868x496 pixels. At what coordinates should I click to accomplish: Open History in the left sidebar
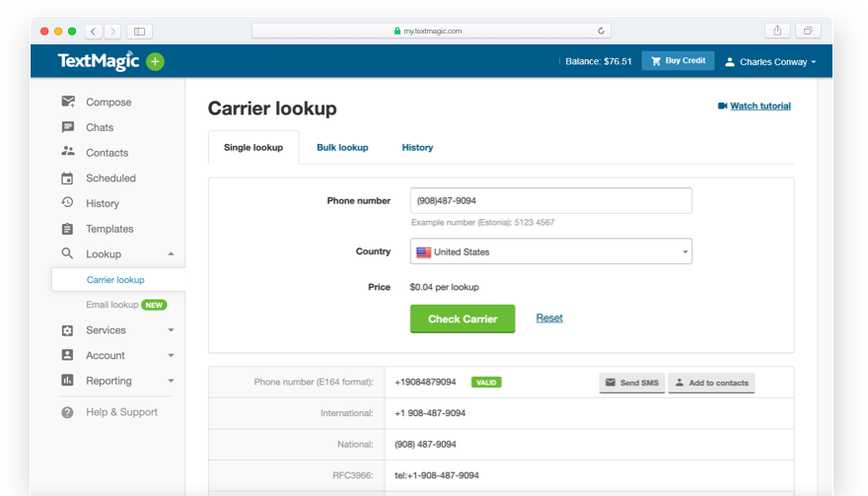(x=103, y=203)
